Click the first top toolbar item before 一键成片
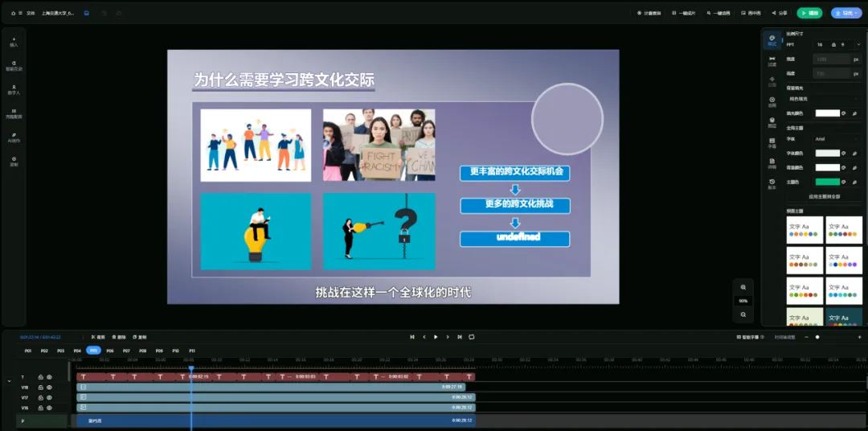This screenshot has height=431, width=868. tap(649, 13)
